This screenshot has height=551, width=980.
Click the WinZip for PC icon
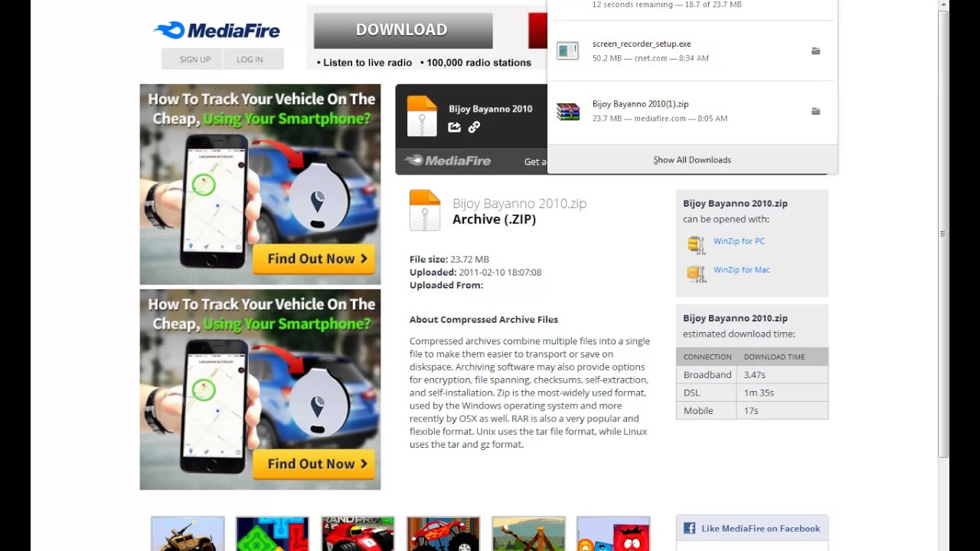pyautogui.click(x=696, y=244)
